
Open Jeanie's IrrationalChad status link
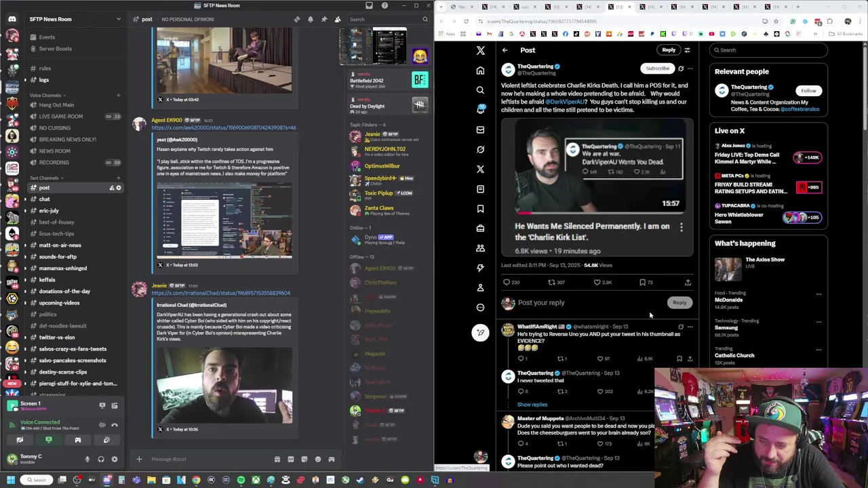click(220, 293)
